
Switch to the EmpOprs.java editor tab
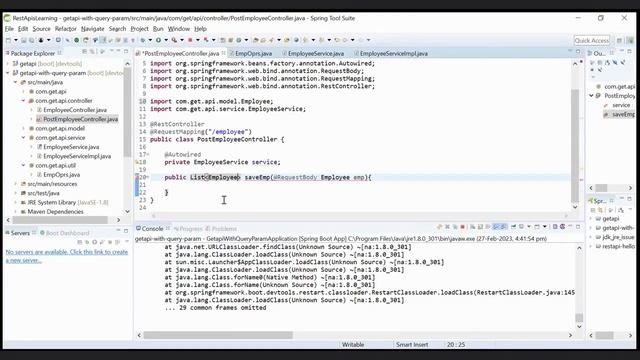click(253, 53)
